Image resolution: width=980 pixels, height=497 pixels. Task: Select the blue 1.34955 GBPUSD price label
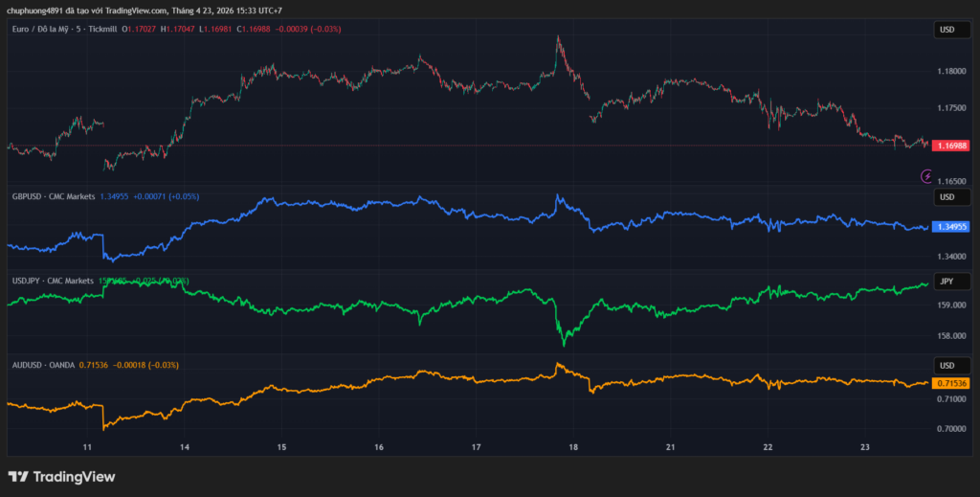coord(950,227)
